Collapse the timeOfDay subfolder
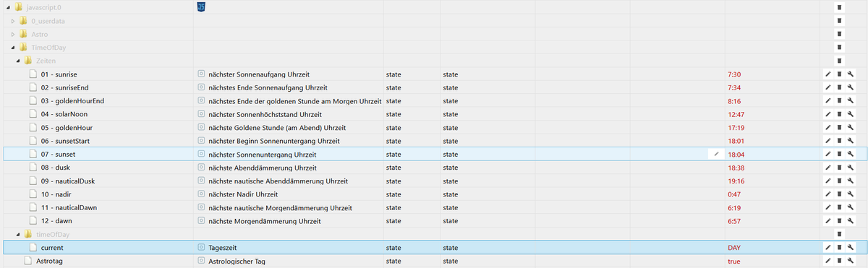The image size is (868, 268). pos(17,234)
